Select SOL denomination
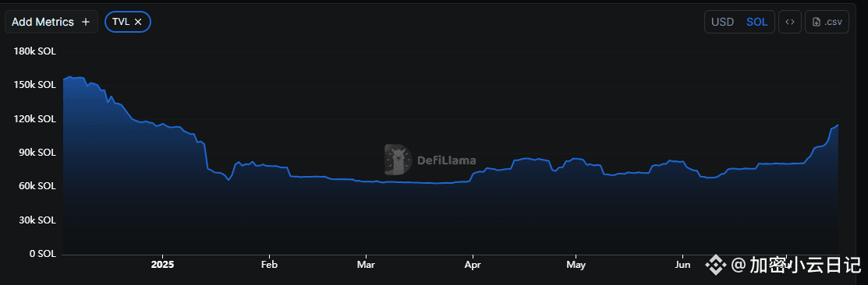This screenshot has height=285, width=868. click(756, 22)
